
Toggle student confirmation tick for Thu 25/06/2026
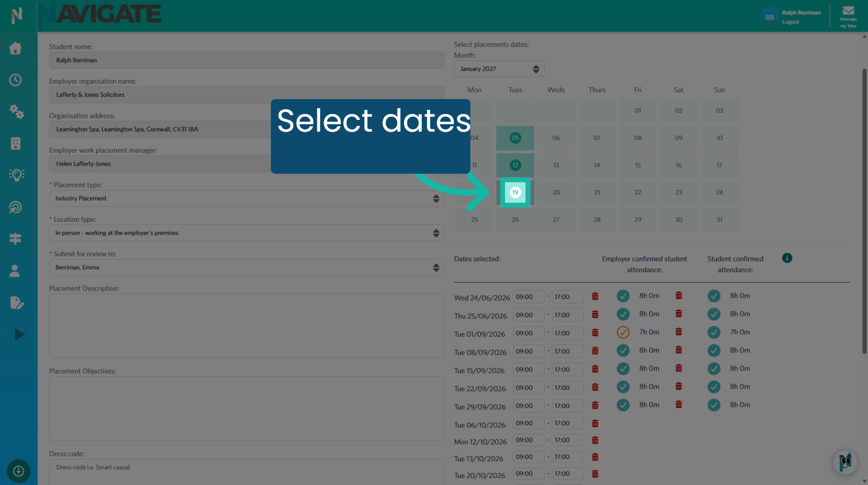click(x=714, y=314)
